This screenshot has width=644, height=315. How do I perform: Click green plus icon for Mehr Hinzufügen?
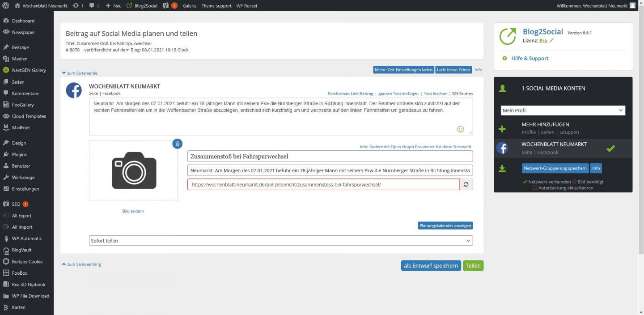(502, 129)
